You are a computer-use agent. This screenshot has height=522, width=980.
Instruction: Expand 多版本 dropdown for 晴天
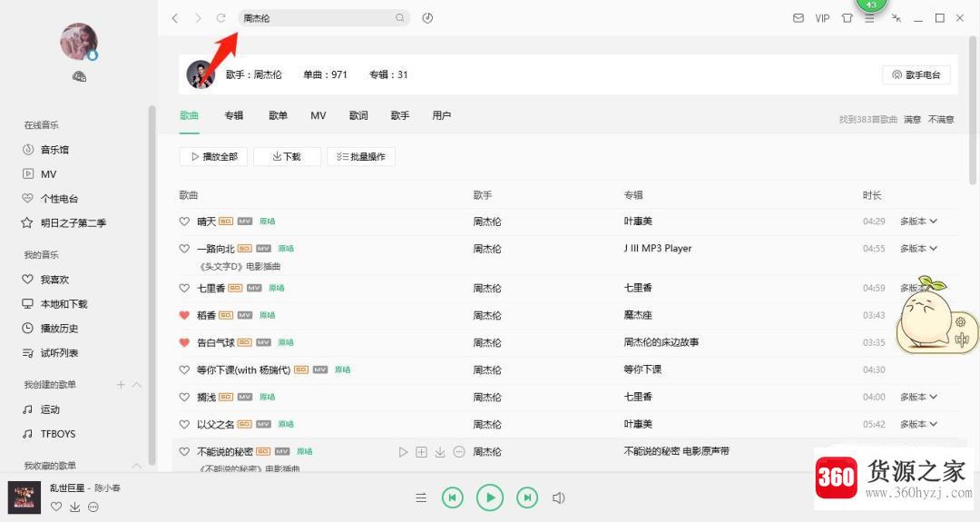click(x=918, y=222)
